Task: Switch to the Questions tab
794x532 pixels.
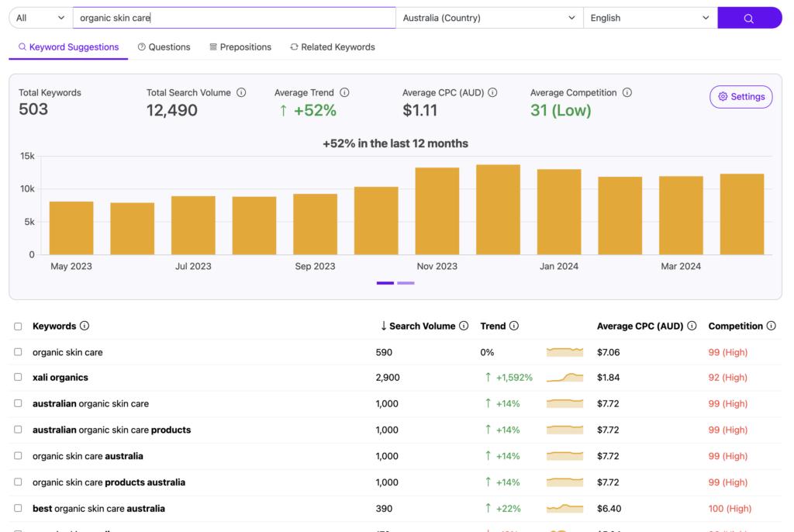Action: click(x=164, y=47)
